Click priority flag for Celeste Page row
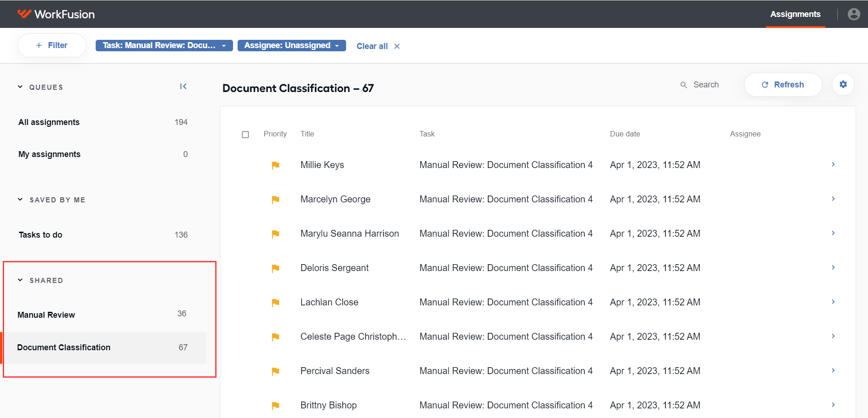 click(x=276, y=337)
